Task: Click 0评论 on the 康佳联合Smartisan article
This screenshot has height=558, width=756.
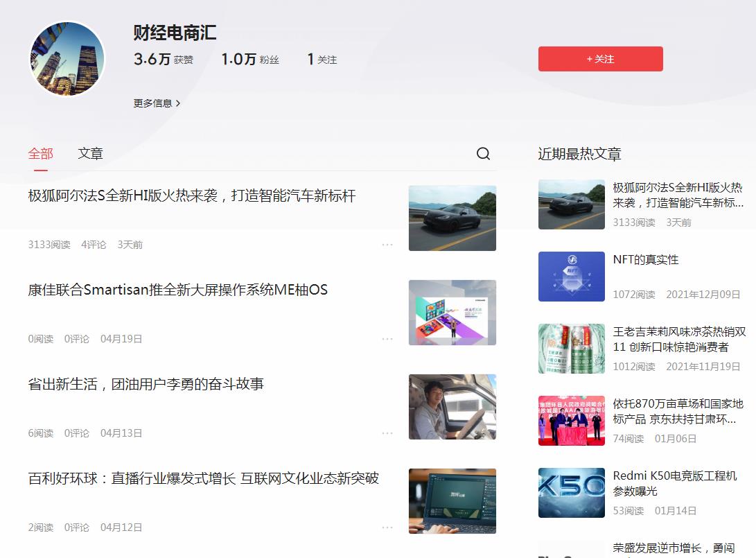Action: pos(77,339)
